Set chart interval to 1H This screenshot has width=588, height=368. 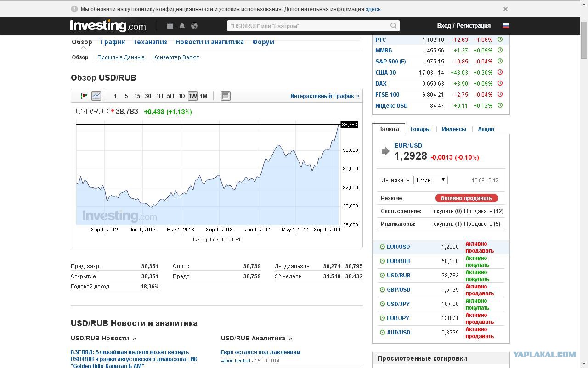pos(159,96)
